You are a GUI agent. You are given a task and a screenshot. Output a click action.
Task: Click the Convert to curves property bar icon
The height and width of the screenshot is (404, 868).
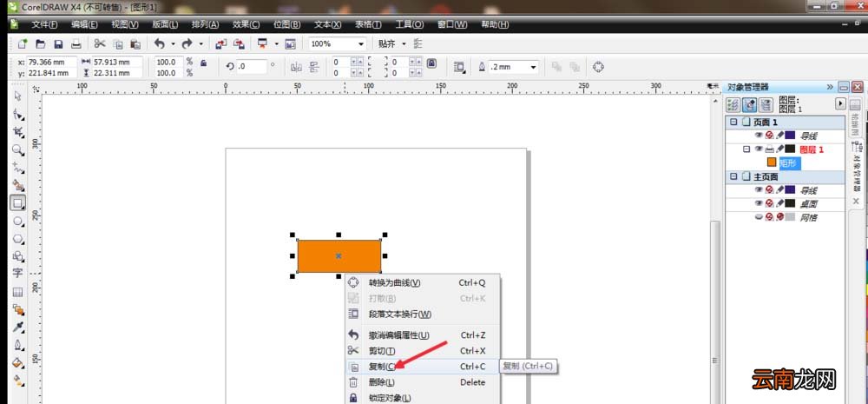pos(598,67)
